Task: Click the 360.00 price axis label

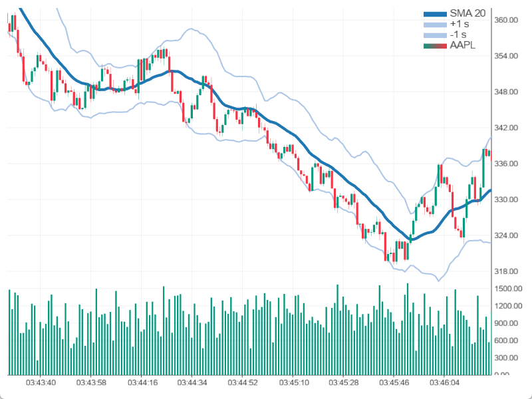Action: tap(506, 20)
